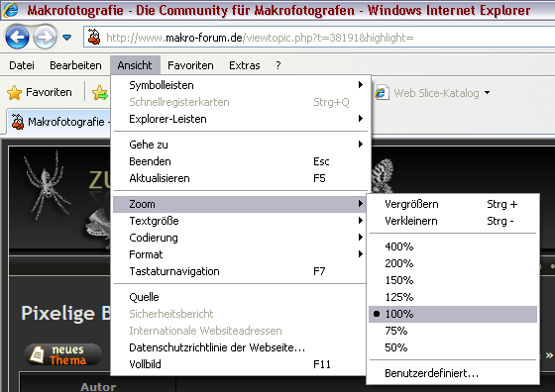
Task: Set zoom level to 200%
Action: tap(453, 263)
